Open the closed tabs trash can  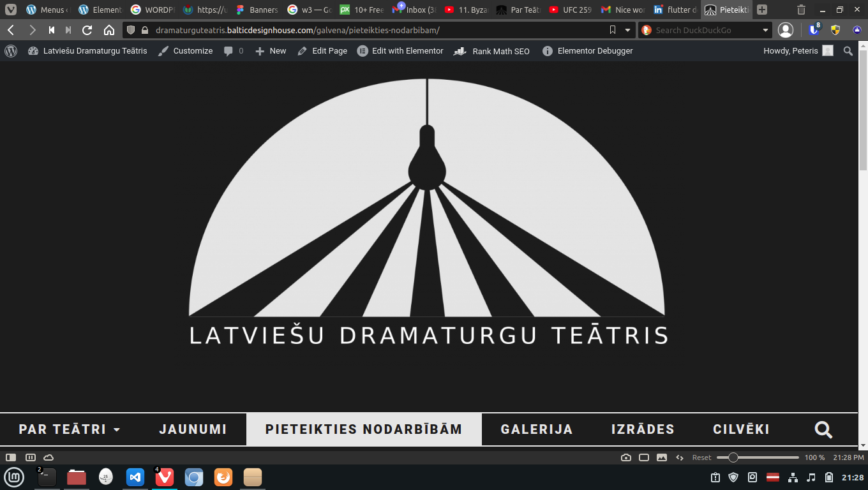tap(801, 10)
